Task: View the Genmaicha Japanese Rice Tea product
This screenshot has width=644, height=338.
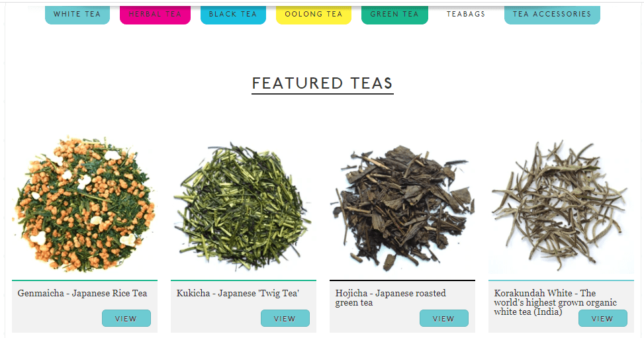Action: pyautogui.click(x=126, y=318)
